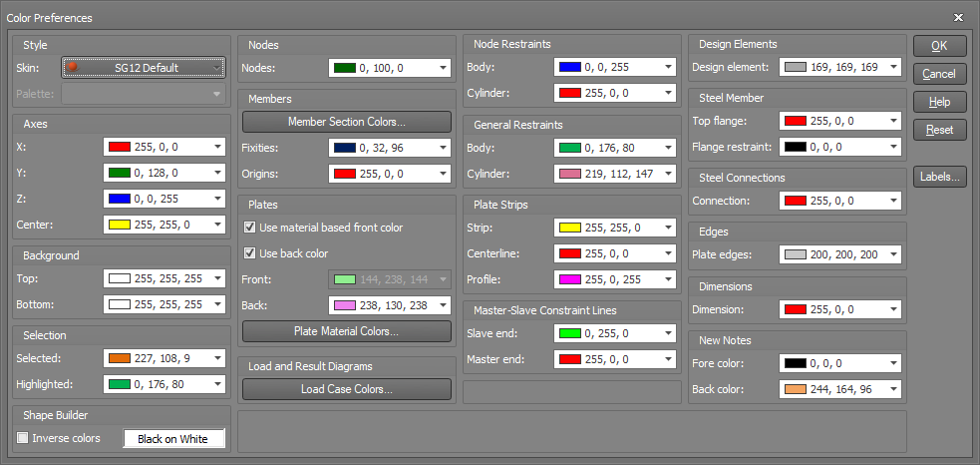The width and height of the screenshot is (980, 465).
Task: Uncheck the Use back color checkbox
Action: 249,253
